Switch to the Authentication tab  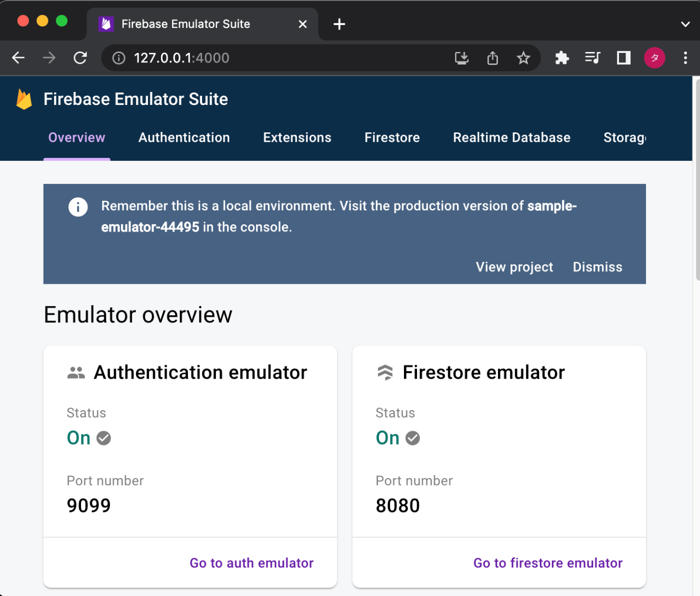(184, 138)
